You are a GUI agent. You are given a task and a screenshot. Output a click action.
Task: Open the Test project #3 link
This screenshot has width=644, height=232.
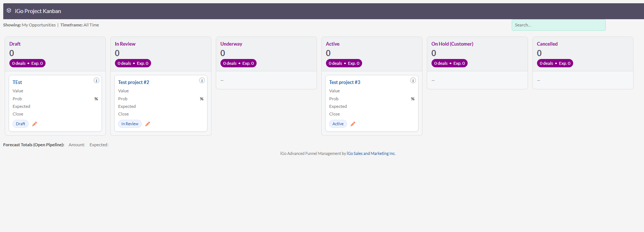[345, 82]
